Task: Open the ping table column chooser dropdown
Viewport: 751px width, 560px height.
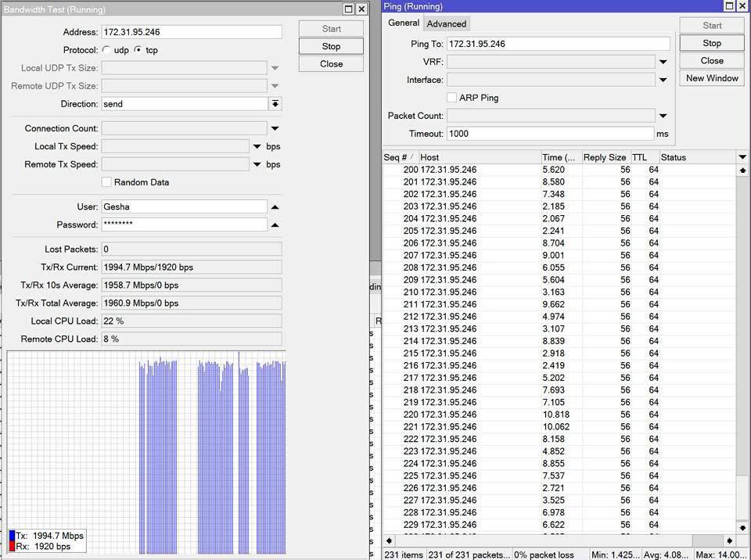Action: (x=742, y=157)
